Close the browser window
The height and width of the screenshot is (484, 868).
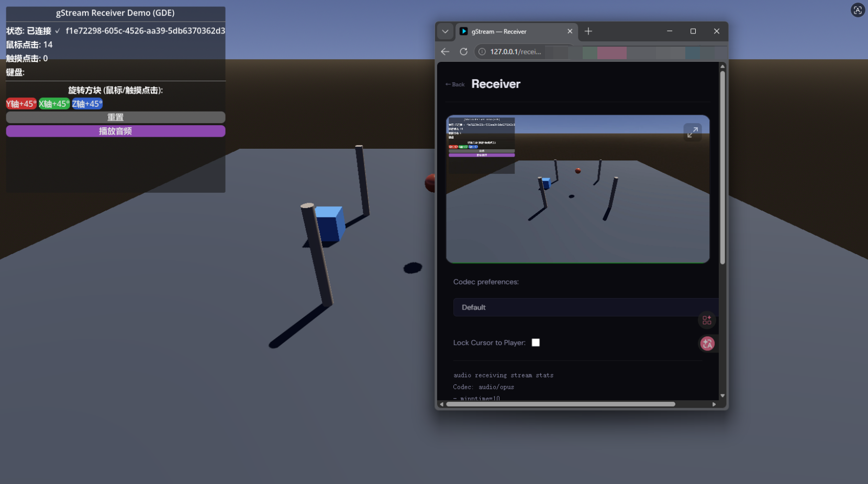click(717, 31)
